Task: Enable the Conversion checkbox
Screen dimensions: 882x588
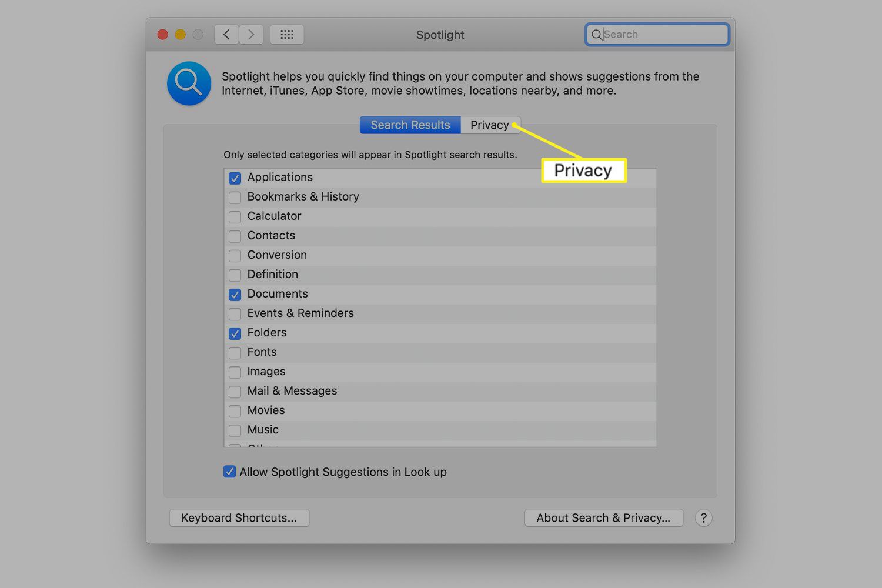Action: coord(235,255)
